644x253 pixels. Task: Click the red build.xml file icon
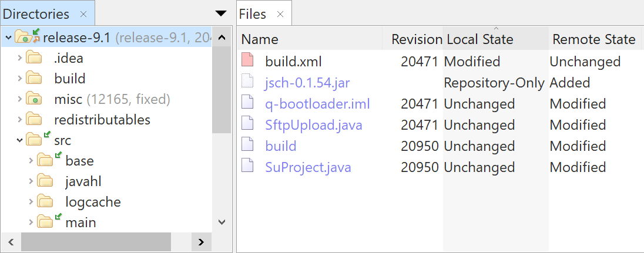[248, 62]
